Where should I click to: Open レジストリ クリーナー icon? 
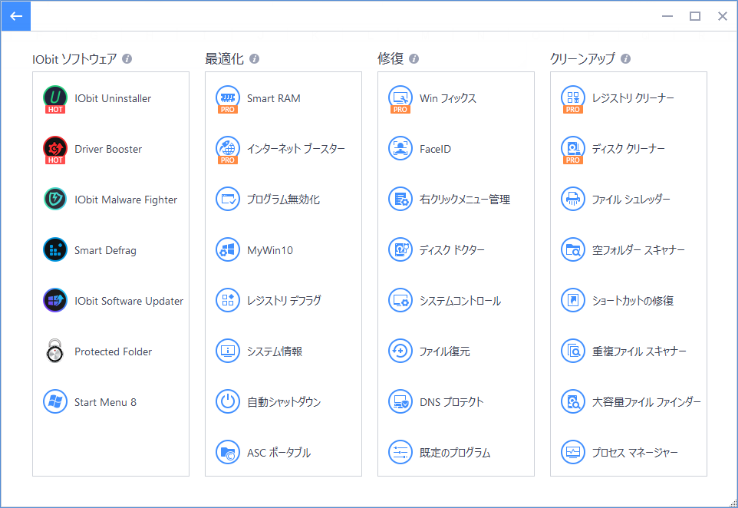coord(573,98)
